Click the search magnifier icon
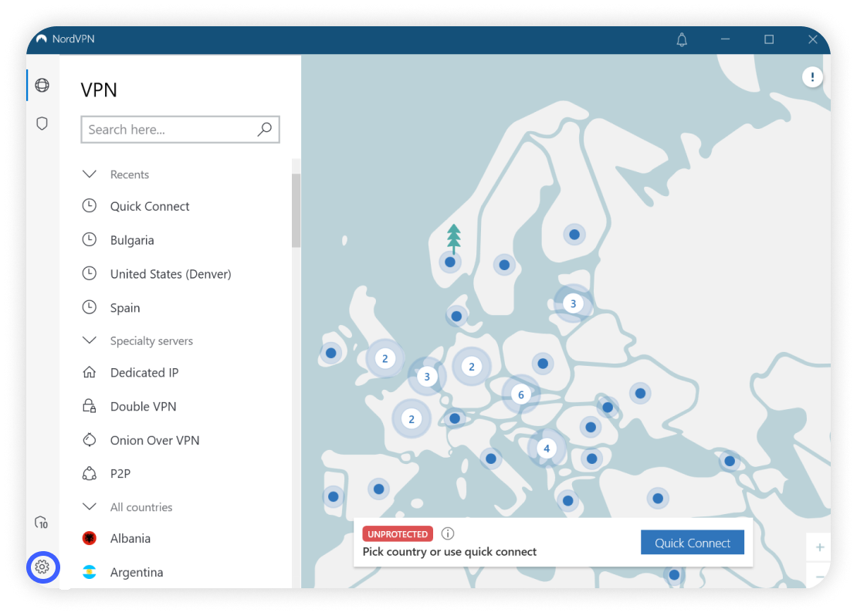Screen dimensions: 857x616 tap(265, 130)
